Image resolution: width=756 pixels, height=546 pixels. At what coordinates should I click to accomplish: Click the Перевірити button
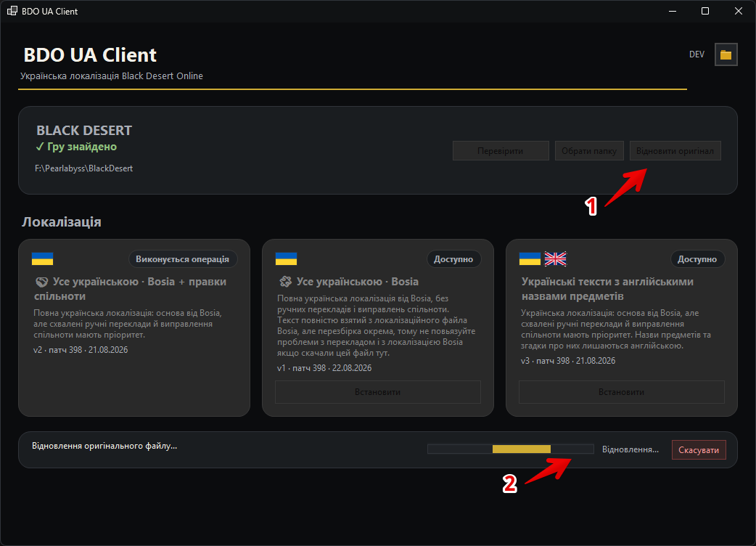(x=501, y=150)
